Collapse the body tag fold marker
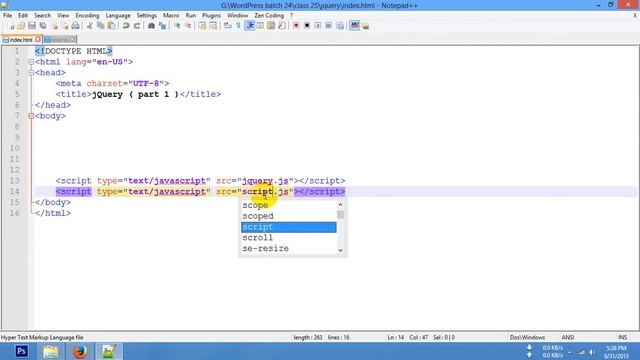The width and height of the screenshot is (640, 360). (x=31, y=116)
